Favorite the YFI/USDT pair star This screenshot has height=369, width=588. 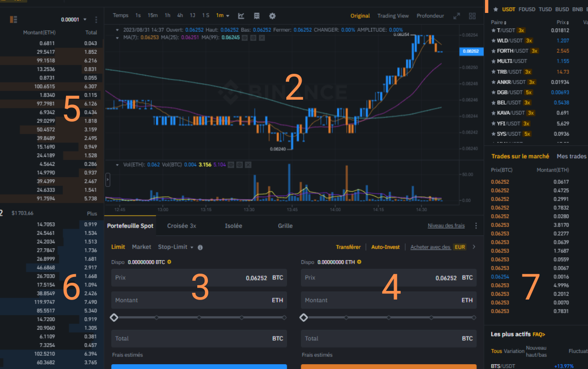coord(494,124)
